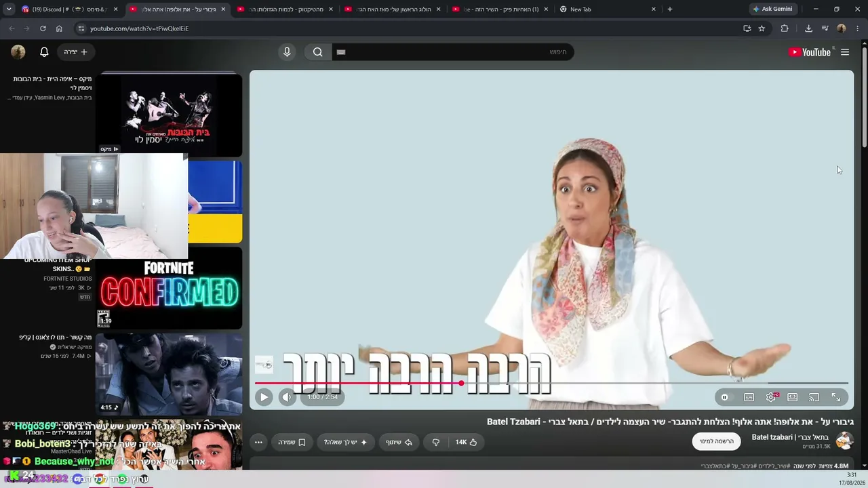Open a new browser tab with plus
868x488 pixels.
point(670,9)
